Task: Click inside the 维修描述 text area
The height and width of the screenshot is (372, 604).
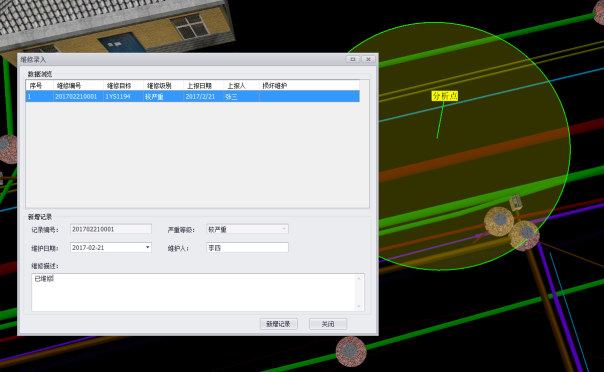Action: click(x=194, y=292)
